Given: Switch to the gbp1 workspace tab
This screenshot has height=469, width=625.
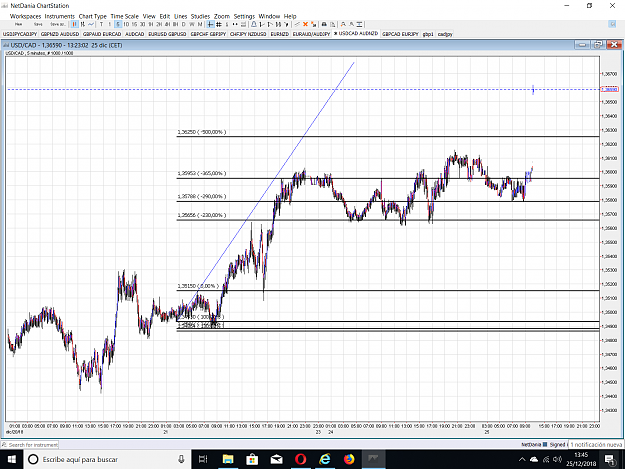Looking at the screenshot, I should 428,34.
